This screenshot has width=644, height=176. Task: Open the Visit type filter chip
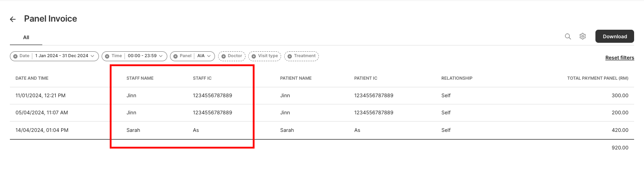coord(265,56)
